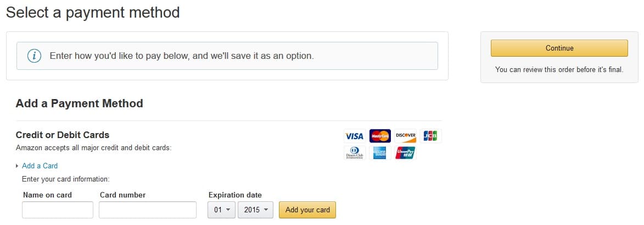Viewport: 644px width, 225px height.
Task: Click the Add your card button
Action: click(307, 210)
